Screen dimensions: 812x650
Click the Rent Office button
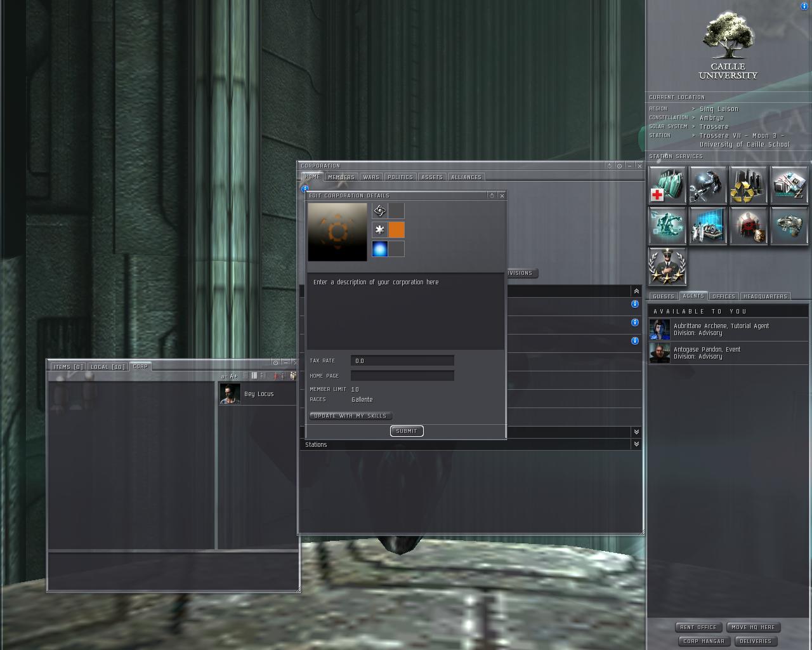(698, 627)
